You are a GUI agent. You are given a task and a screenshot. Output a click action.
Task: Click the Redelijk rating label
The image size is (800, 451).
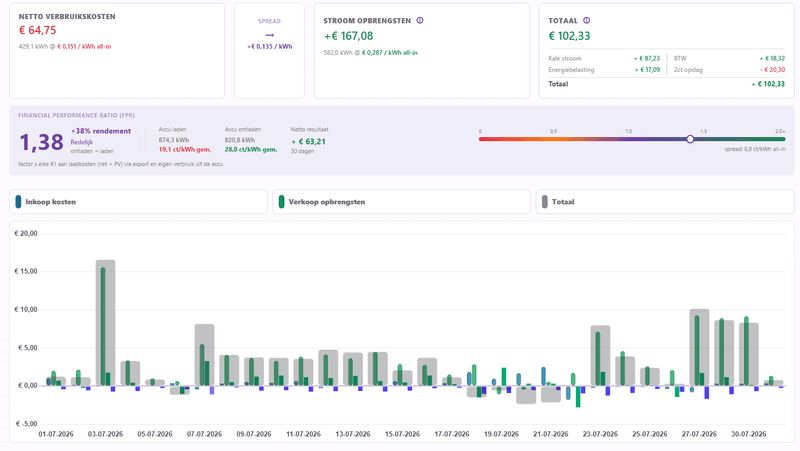point(82,142)
